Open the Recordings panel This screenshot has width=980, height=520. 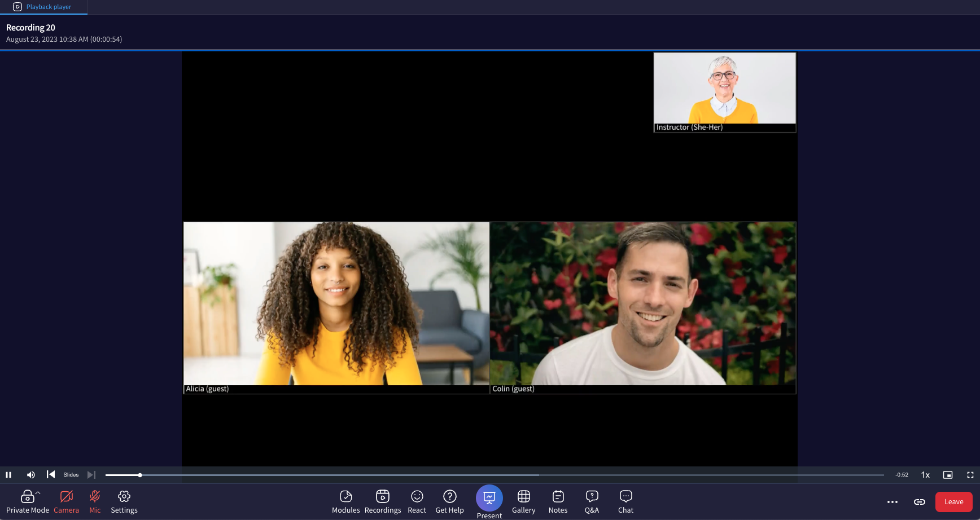pos(383,501)
